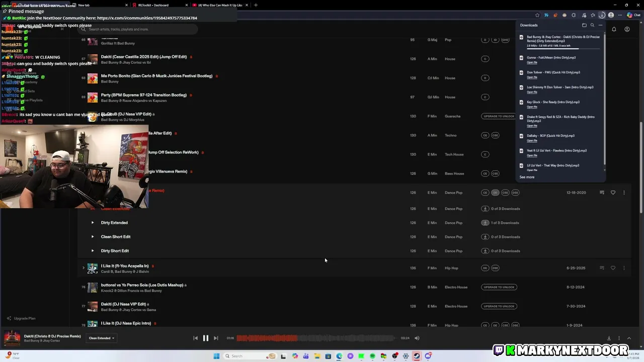Screen dimensions: 644x362
Task: Play the Clean Short Edit version
Action: pos(93,237)
